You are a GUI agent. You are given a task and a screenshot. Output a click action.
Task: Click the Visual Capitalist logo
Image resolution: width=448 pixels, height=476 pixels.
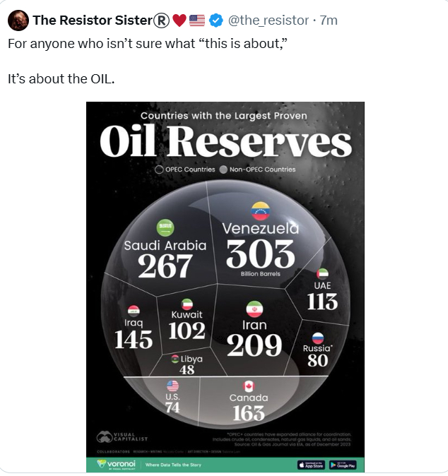122,437
